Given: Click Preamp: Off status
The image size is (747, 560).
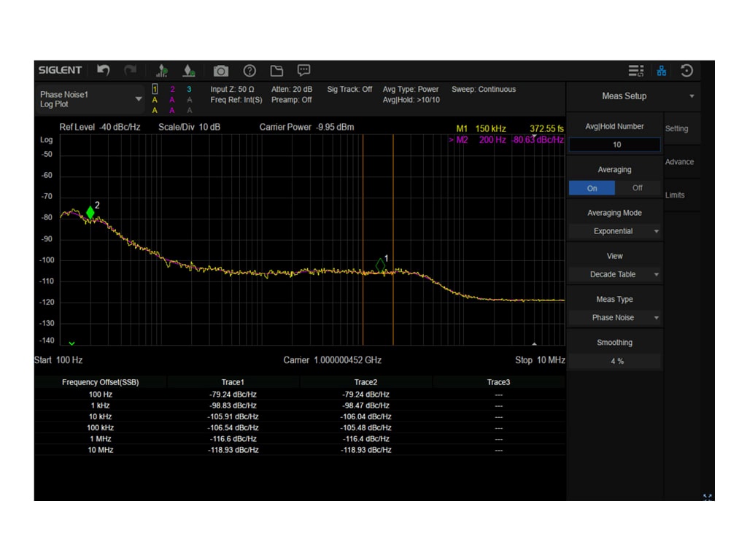Looking at the screenshot, I should point(292,100).
